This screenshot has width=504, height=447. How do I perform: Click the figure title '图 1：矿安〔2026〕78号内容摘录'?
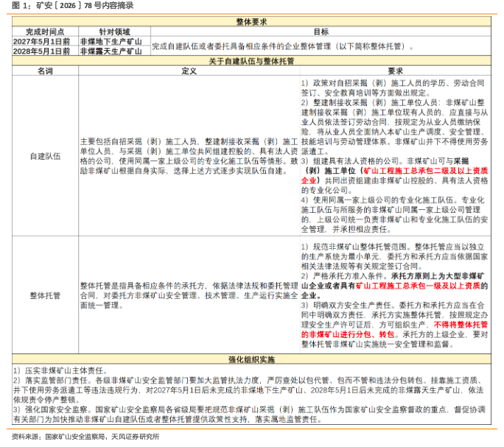point(73,5)
